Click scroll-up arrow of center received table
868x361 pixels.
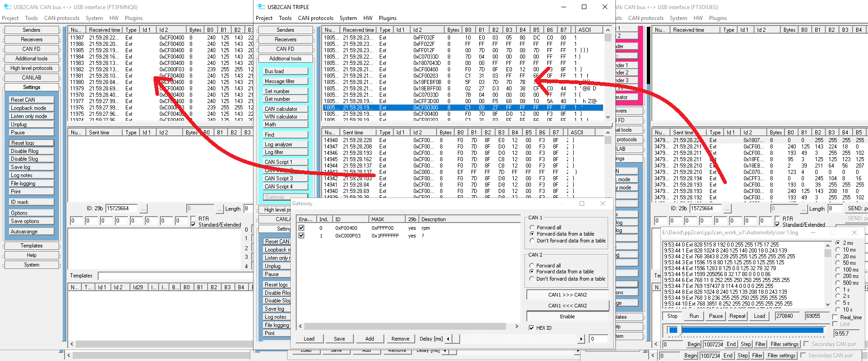pyautogui.click(x=608, y=30)
